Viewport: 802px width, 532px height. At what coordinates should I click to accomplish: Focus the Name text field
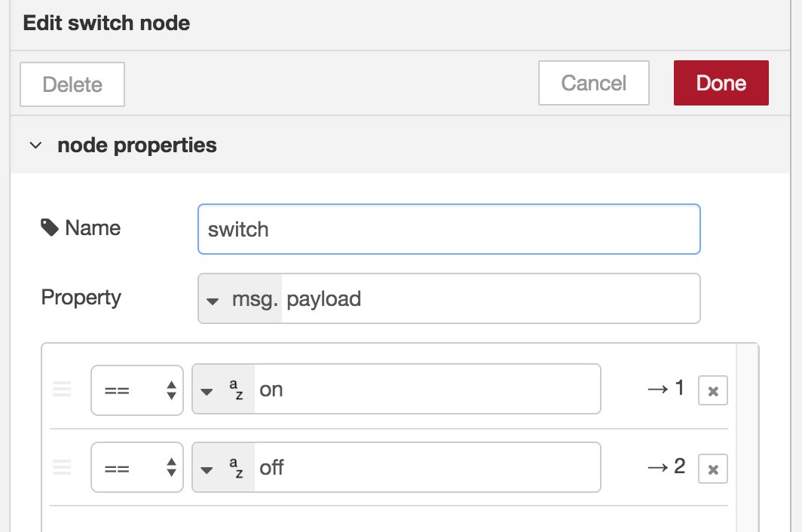(448, 229)
